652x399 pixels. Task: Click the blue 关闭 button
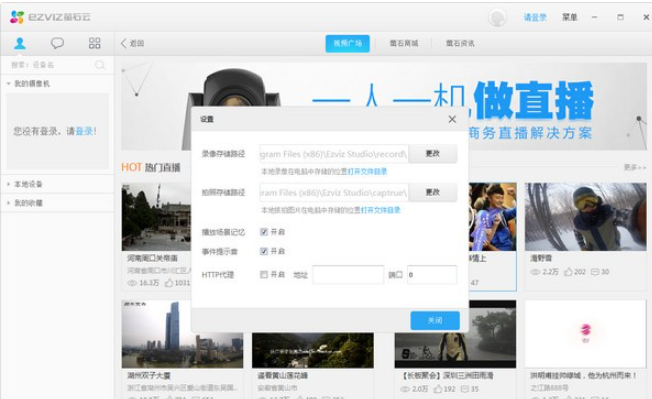435,320
